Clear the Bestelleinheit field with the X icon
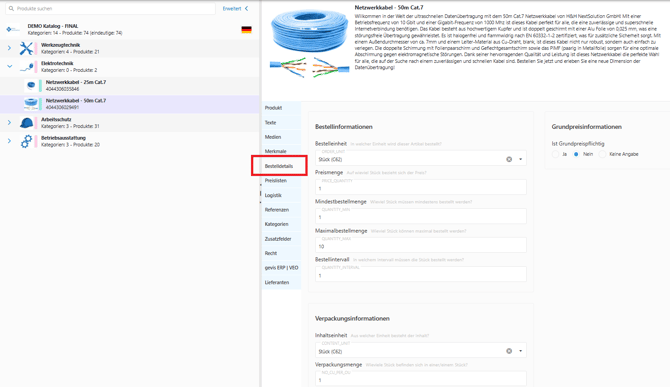 coord(509,159)
